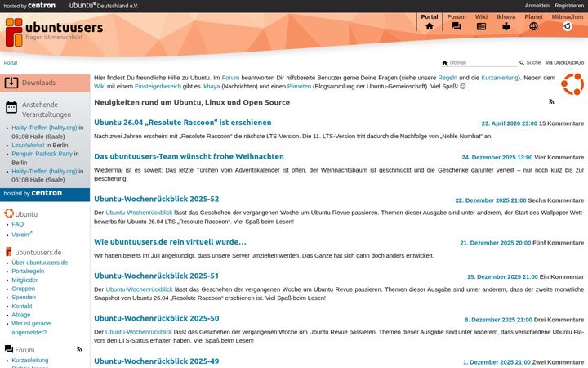
Task: Focus the Überall search input field
Action: 483,63
